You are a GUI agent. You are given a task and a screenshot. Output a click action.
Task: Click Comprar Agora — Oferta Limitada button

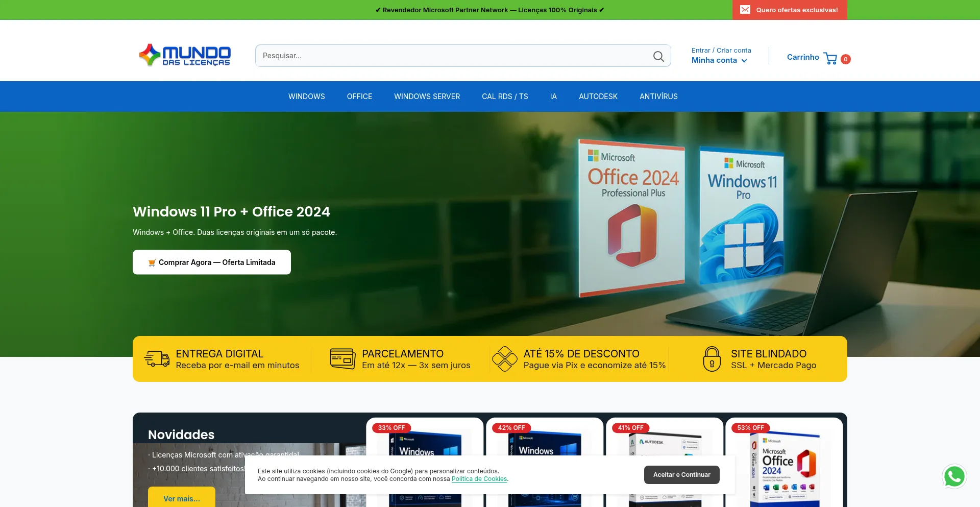click(x=212, y=262)
